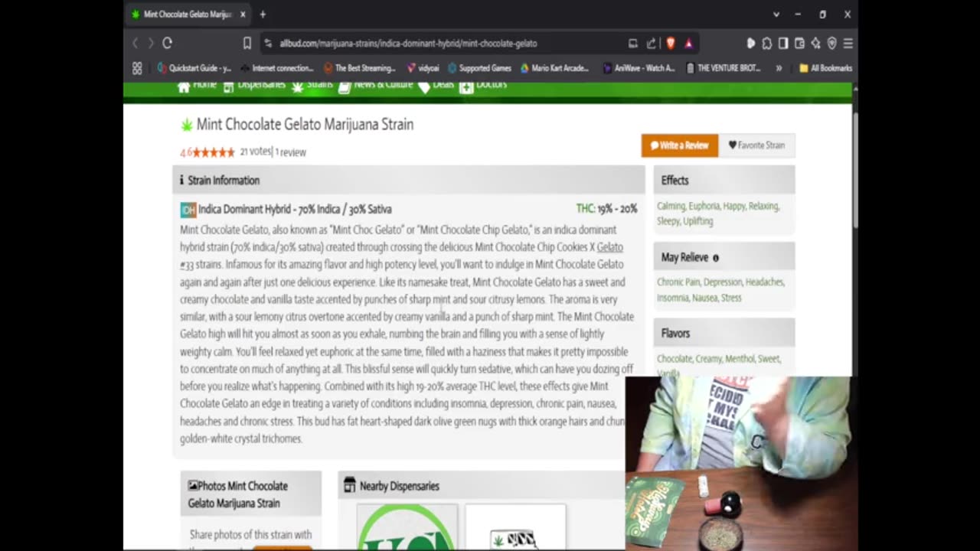Open the browser main hamburger menu
980x551 pixels.
click(848, 44)
